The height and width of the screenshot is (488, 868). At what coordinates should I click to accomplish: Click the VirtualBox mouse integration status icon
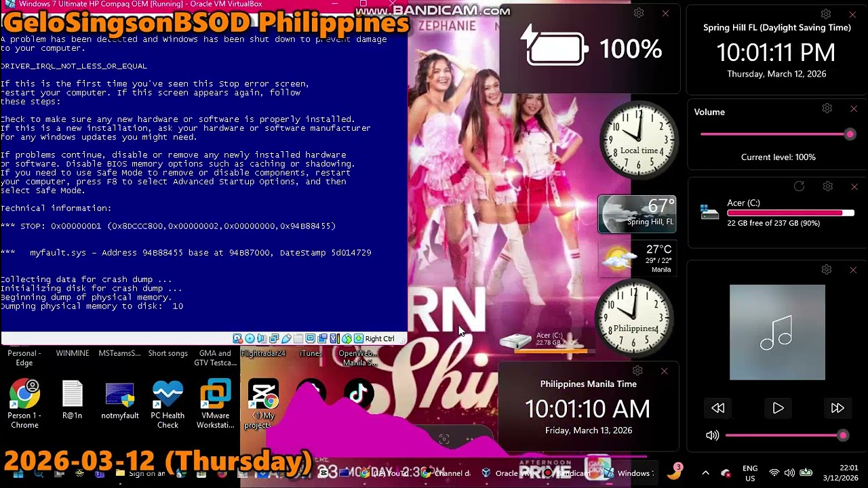coord(347,339)
